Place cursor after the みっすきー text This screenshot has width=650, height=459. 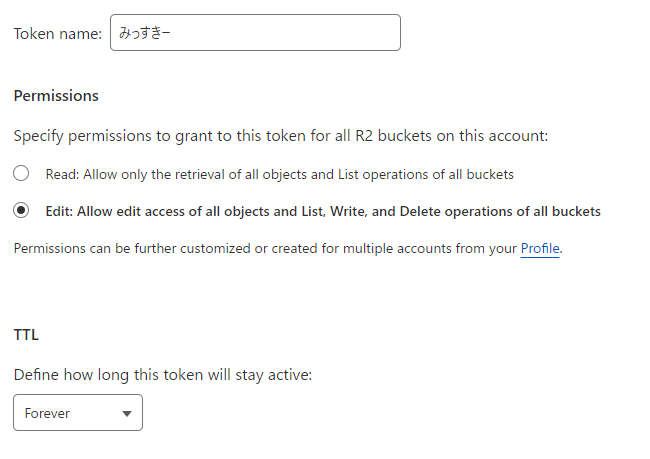172,33
